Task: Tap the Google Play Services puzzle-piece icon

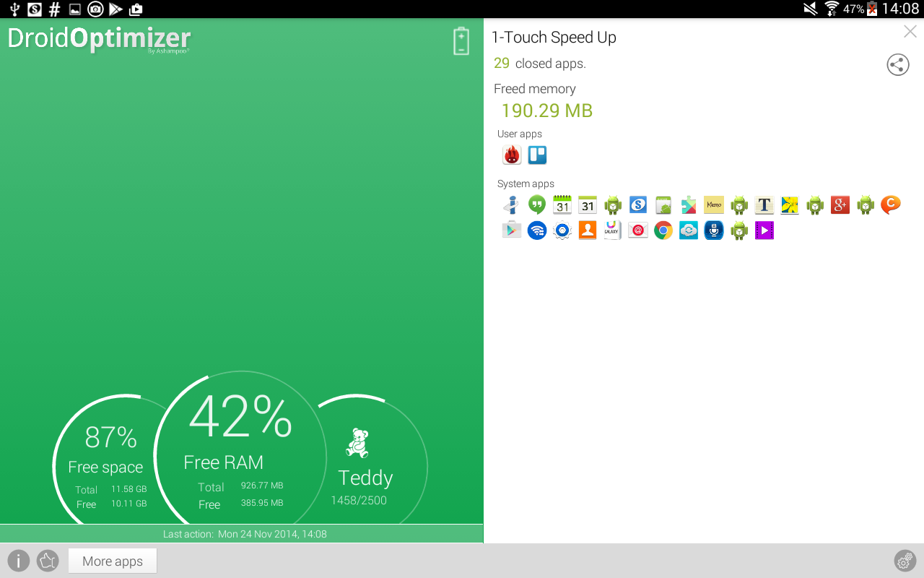Action: click(689, 205)
